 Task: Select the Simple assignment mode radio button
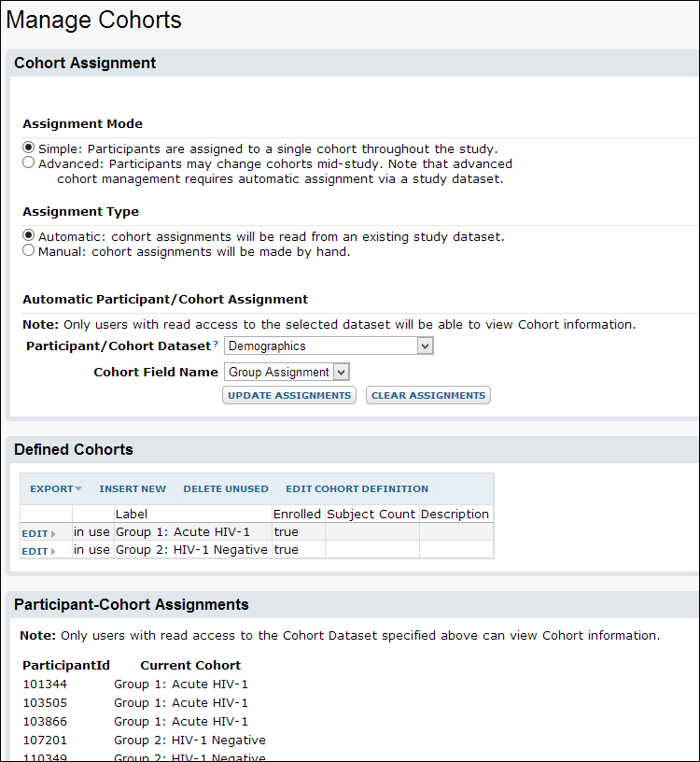coord(29,148)
